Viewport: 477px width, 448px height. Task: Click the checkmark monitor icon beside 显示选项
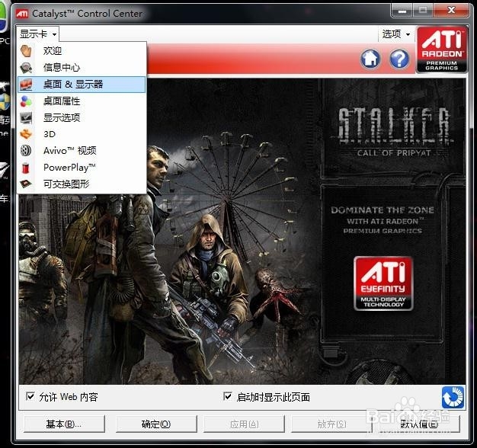pyautogui.click(x=26, y=117)
